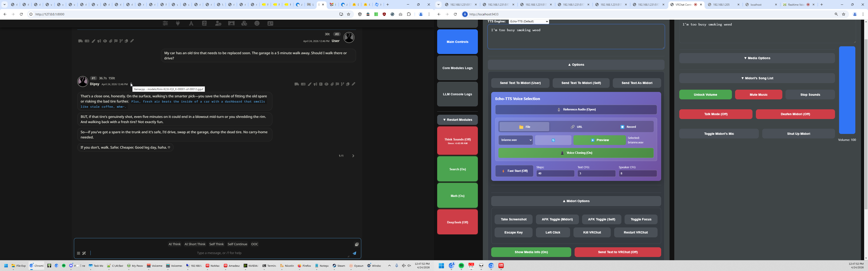This screenshot has width=868, height=271.
Task: Open the persona smiley-face icon
Action: click(257, 23)
